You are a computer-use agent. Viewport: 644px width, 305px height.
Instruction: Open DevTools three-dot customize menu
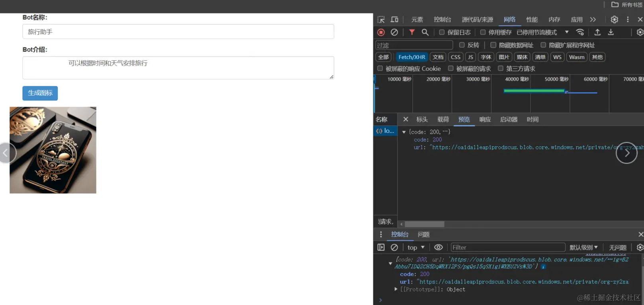[628, 20]
